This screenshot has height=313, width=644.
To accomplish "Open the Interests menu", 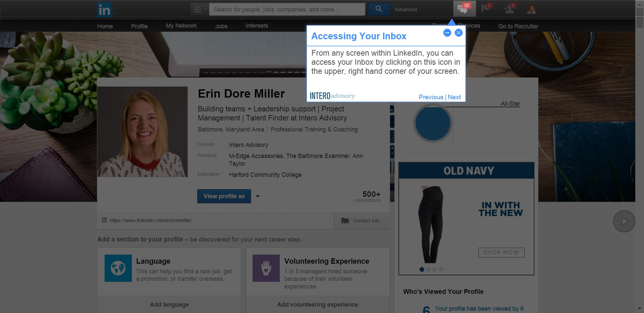I will pos(257,26).
